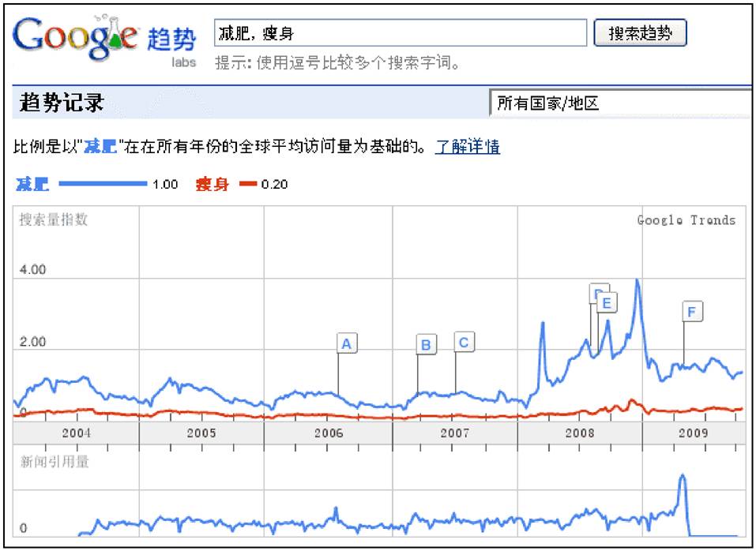Click the 2004 year on the timeline axis

pyautogui.click(x=77, y=433)
